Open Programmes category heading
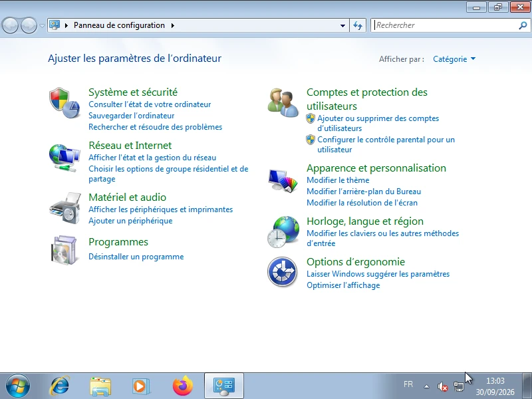 click(118, 242)
